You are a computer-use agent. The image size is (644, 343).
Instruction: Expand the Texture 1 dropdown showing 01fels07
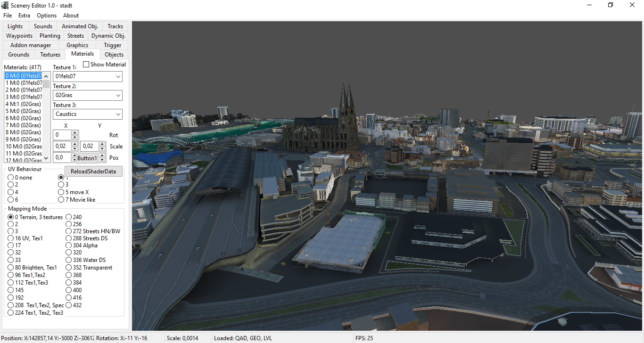118,76
